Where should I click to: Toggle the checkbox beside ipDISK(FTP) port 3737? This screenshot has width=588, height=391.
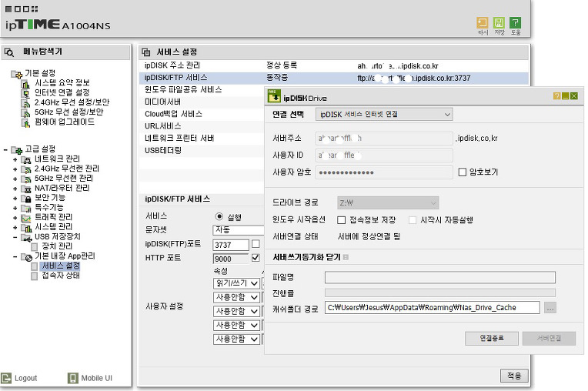pos(256,244)
